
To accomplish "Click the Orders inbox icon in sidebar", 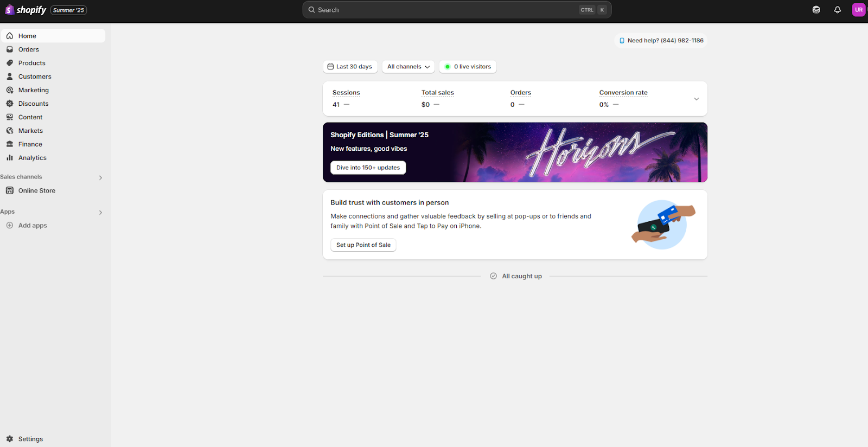I will (x=10, y=49).
